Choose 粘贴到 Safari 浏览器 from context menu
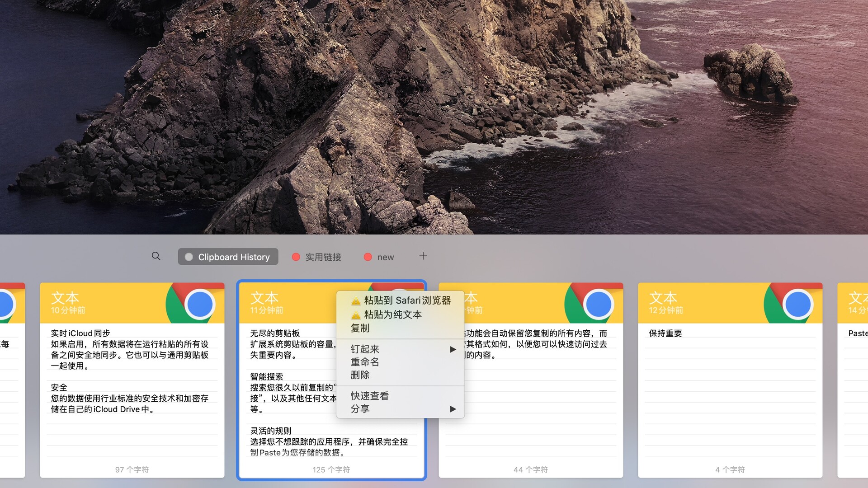868x488 pixels. point(407,300)
